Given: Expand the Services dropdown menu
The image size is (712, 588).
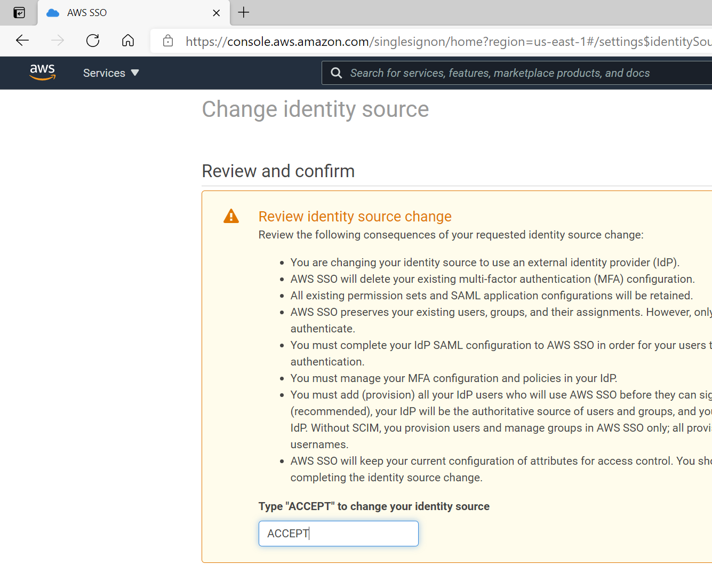Looking at the screenshot, I should pyautogui.click(x=111, y=73).
